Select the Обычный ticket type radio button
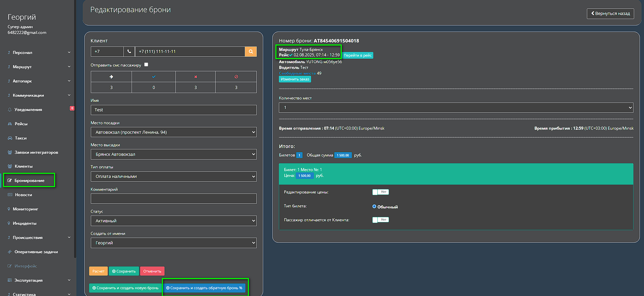 [x=374, y=206]
